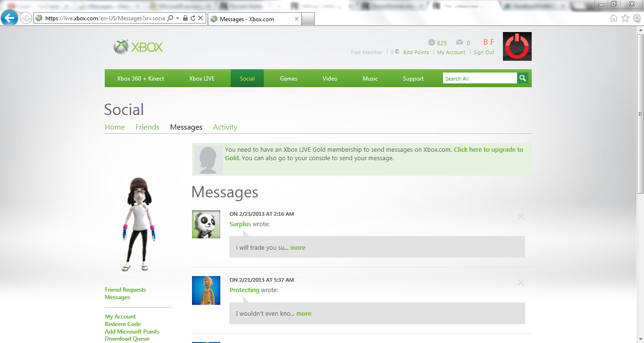Click the ON 2/21/2013 AT 5:37 AM timestamp
The width and height of the screenshot is (644, 343).
pos(261,280)
